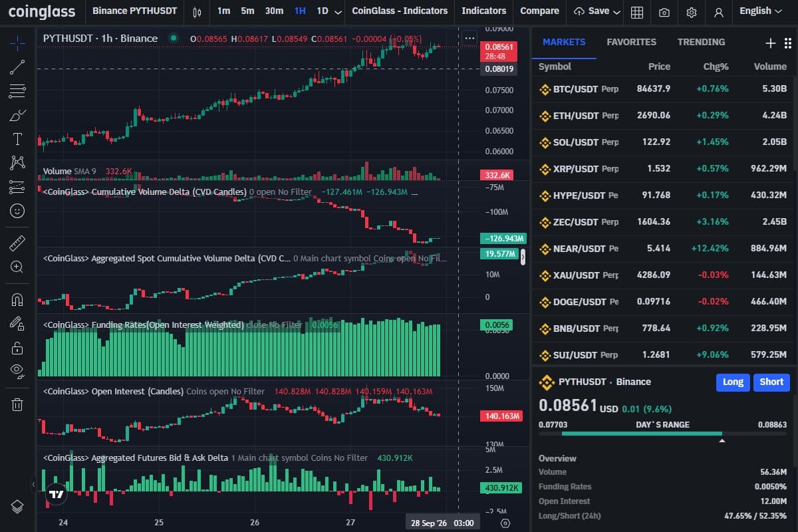Select the trend line drawing tool
Screen dimensions: 798x532
click(17, 66)
